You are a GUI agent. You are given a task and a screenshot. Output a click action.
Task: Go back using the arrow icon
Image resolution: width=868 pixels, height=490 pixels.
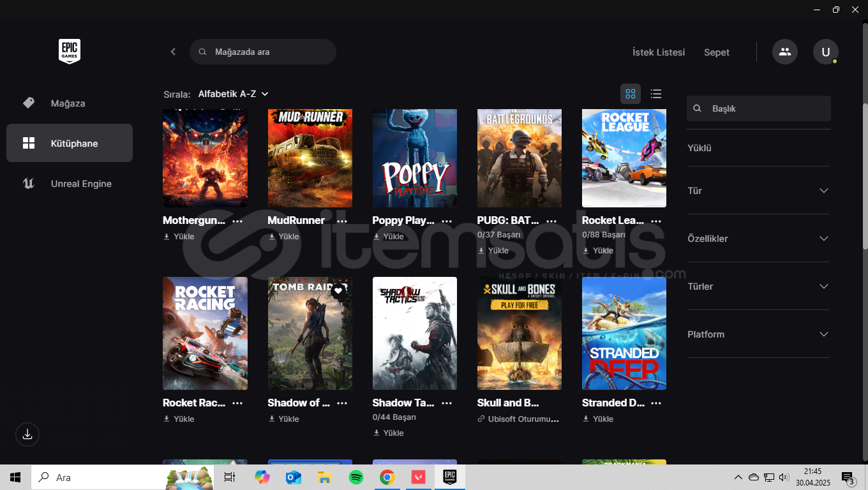173,52
